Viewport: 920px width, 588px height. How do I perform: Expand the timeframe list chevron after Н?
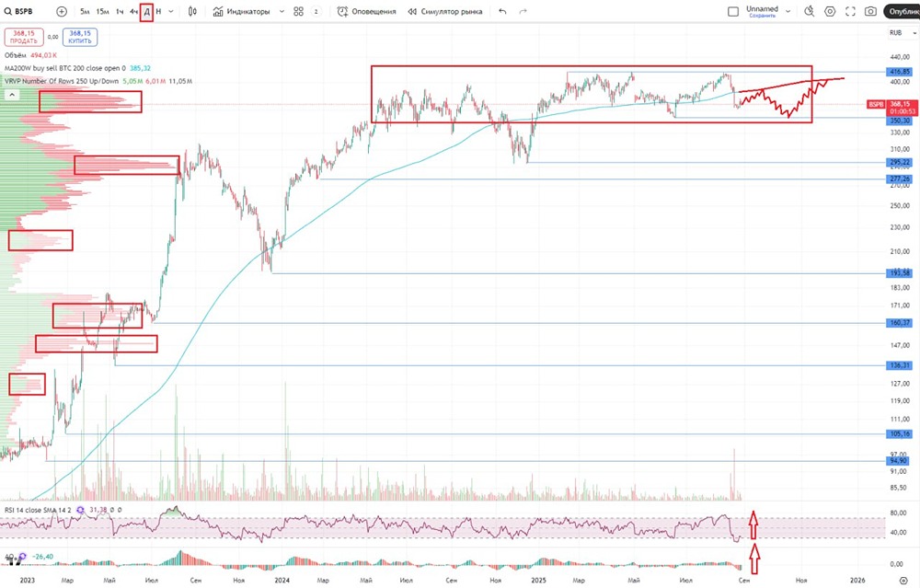pyautogui.click(x=171, y=11)
